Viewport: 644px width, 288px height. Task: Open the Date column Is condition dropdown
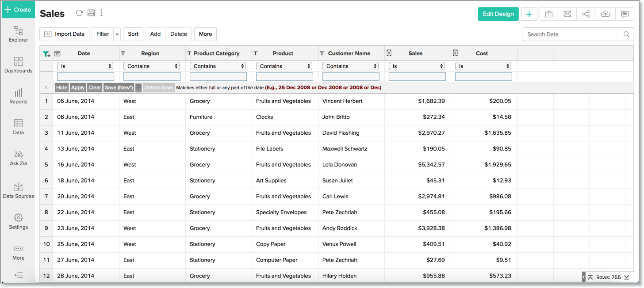point(85,66)
